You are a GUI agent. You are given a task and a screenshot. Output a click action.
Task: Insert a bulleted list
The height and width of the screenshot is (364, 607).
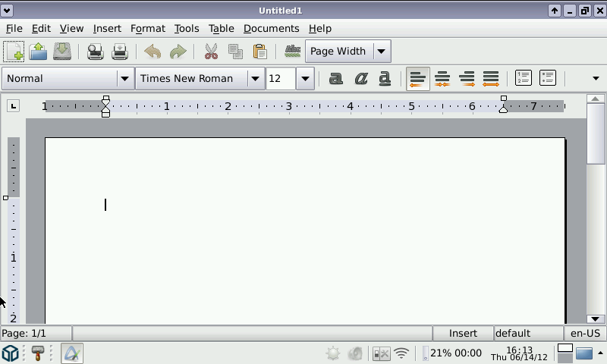point(547,78)
